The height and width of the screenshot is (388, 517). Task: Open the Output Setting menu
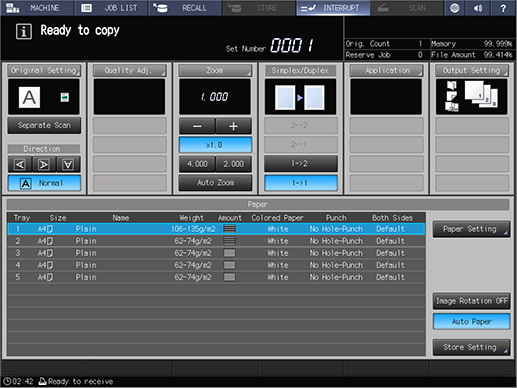[472, 70]
